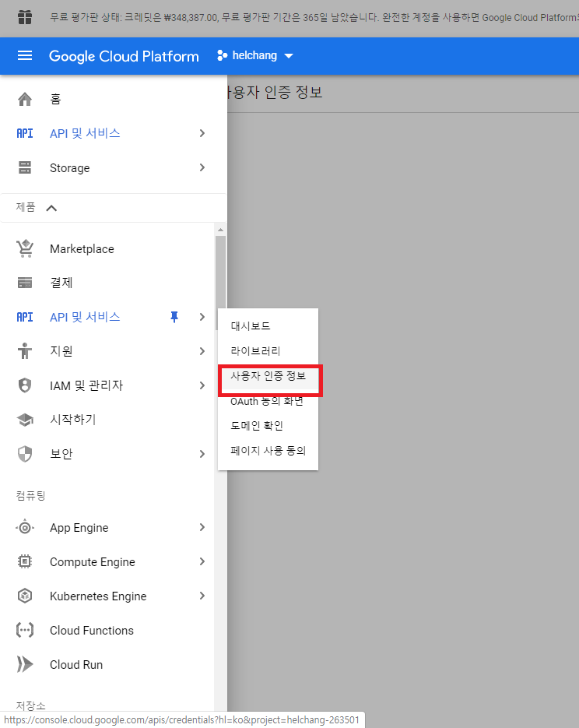Open the hamburger navigation menu

(x=25, y=56)
